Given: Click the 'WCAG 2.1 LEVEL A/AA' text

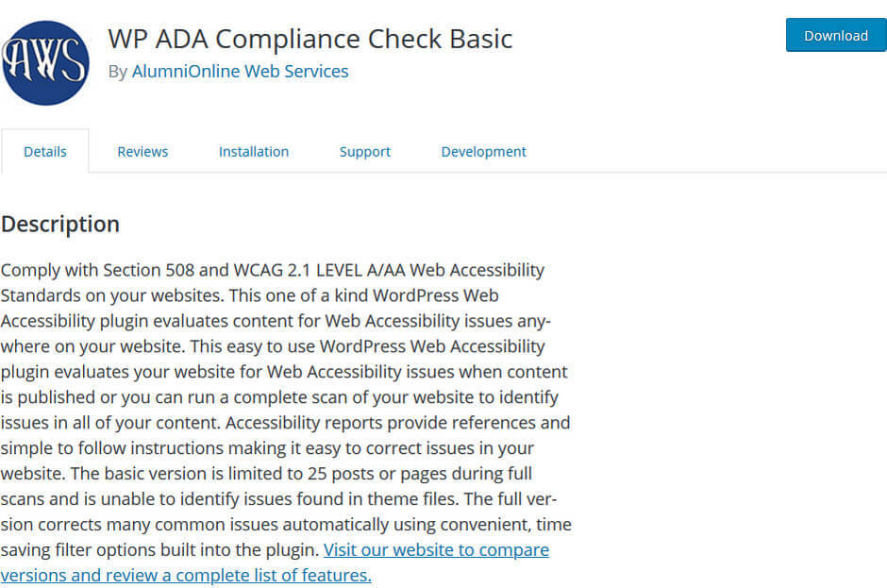Looking at the screenshot, I should click(319, 270).
